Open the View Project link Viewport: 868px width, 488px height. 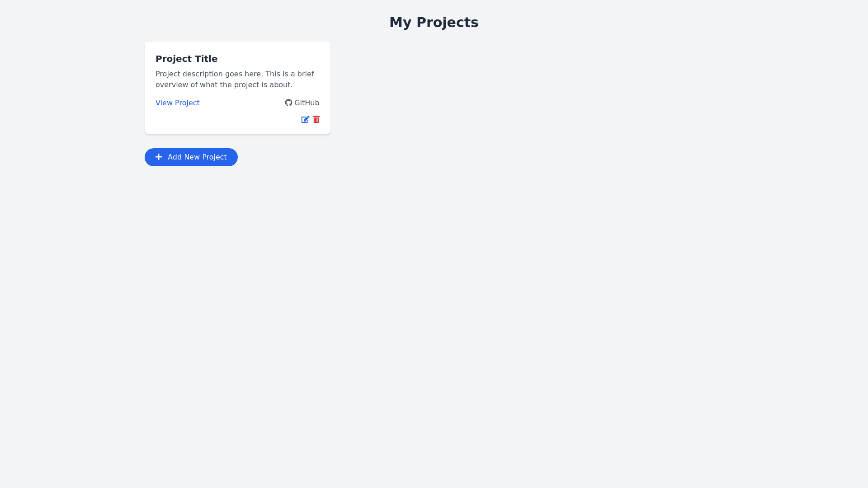pos(177,103)
